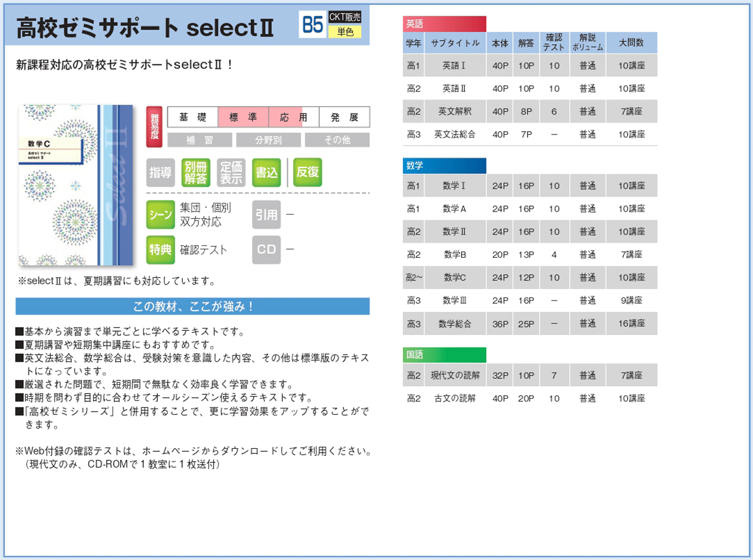The width and height of the screenshot is (753, 560).
Task: Select the 基礎 difficulty level box
Action: [x=193, y=117]
